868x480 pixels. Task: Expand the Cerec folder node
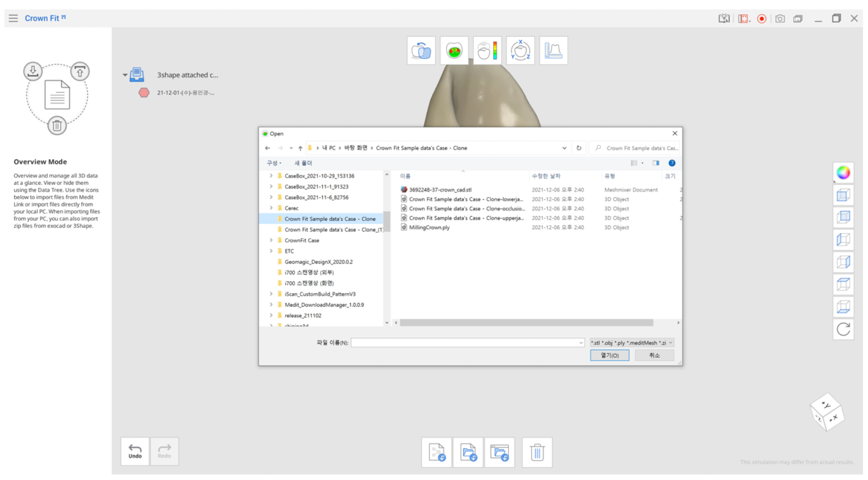point(271,208)
